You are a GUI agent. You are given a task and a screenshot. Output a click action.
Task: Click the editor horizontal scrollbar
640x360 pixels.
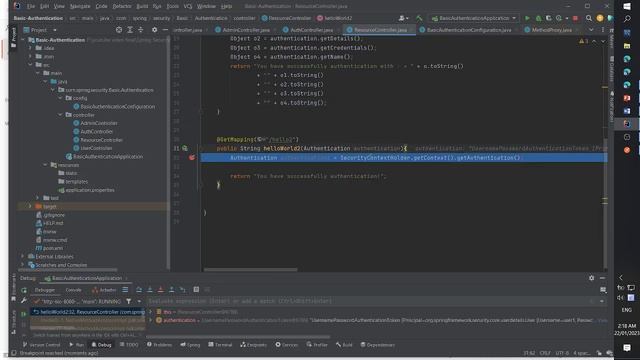tap(251, 269)
